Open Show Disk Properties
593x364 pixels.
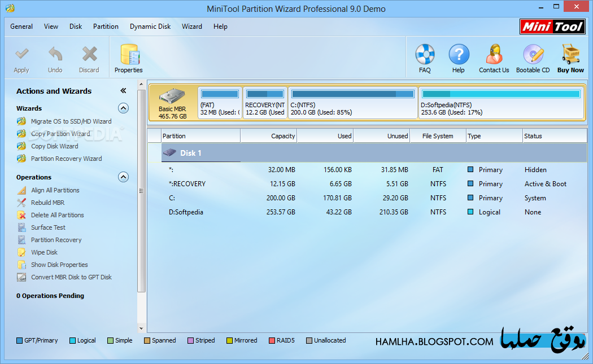pyautogui.click(x=59, y=265)
